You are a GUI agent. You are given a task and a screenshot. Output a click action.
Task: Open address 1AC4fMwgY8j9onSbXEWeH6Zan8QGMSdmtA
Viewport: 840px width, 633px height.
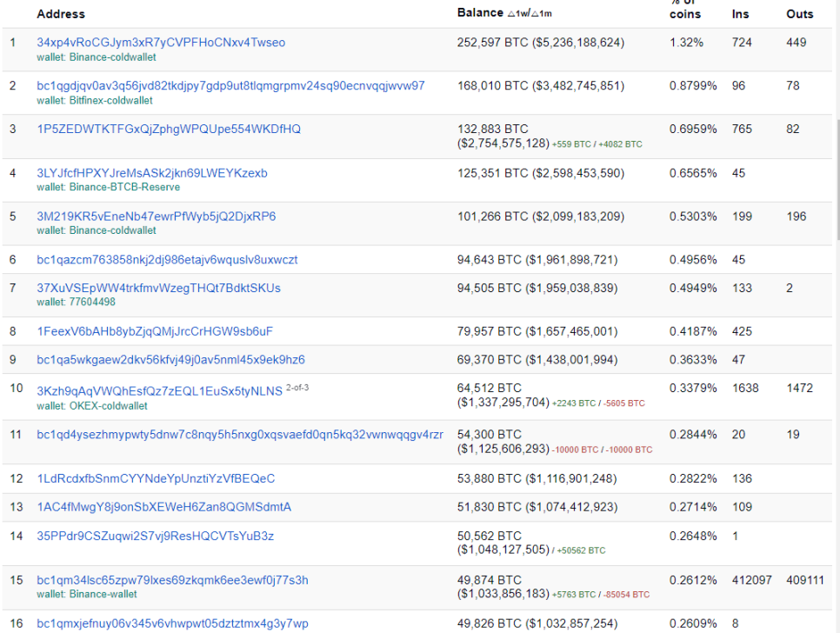pos(163,507)
